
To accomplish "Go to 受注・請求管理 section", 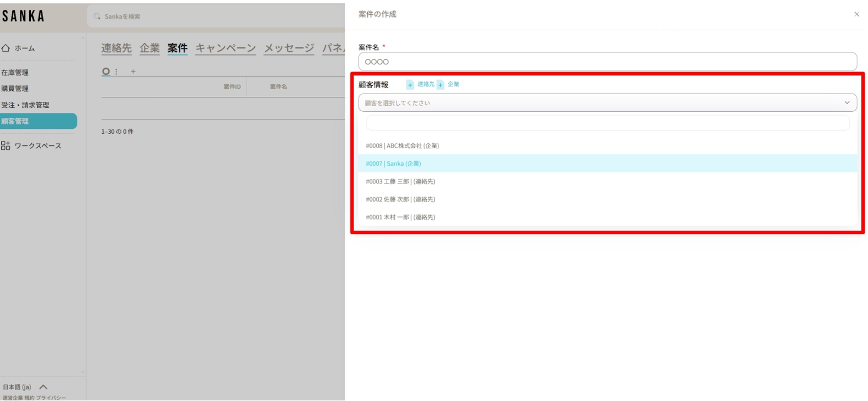I will pyautogui.click(x=25, y=105).
